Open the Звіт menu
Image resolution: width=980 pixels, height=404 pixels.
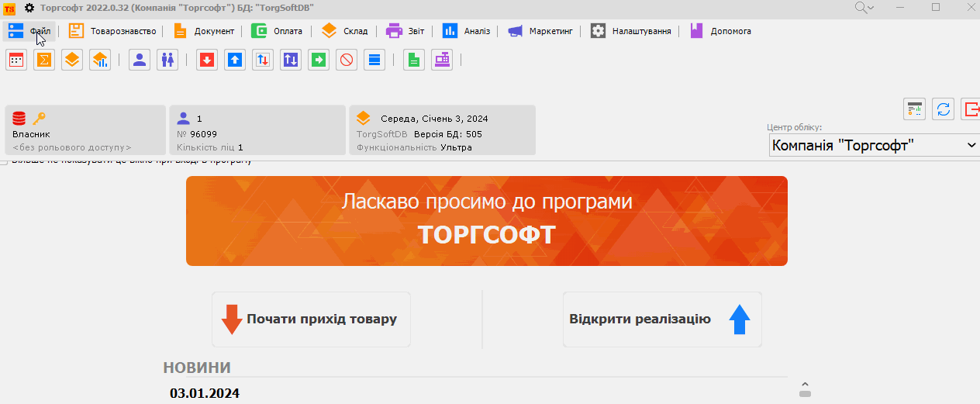pyautogui.click(x=405, y=31)
